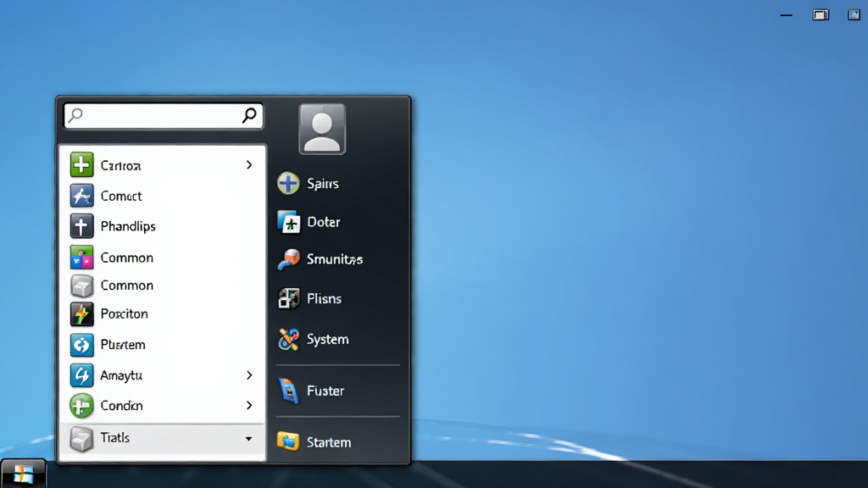Click the Amaytu blue bolt icon
The image size is (868, 488).
point(81,375)
